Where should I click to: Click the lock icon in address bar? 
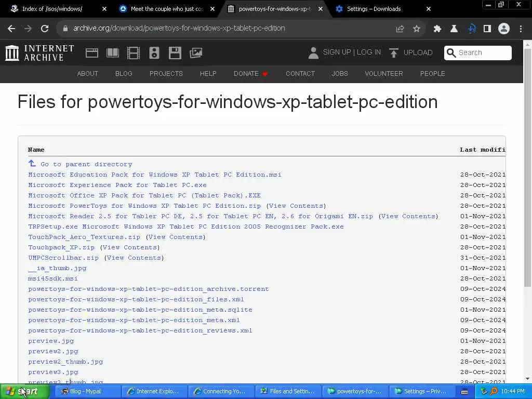[65, 29]
